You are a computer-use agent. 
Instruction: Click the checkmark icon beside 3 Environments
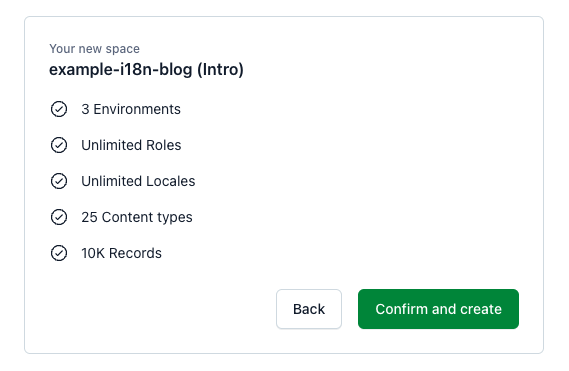(59, 109)
